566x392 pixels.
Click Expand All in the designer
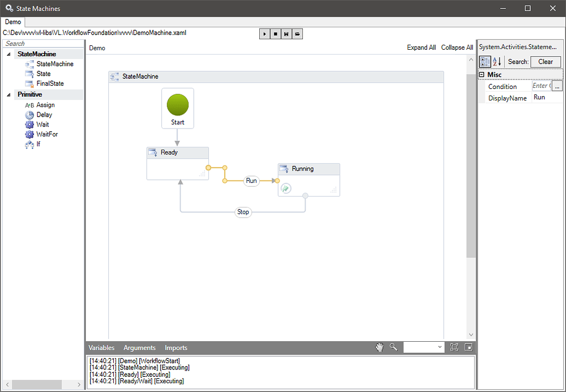click(x=421, y=47)
